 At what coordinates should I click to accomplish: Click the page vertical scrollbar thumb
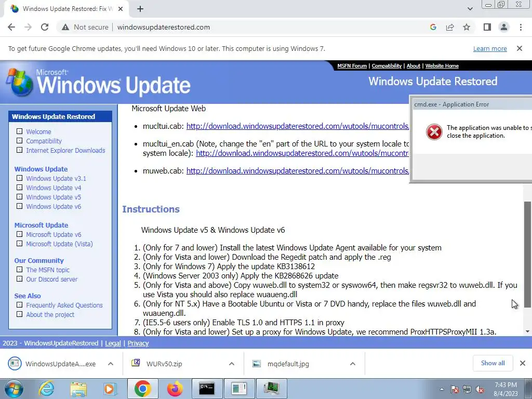point(527,255)
